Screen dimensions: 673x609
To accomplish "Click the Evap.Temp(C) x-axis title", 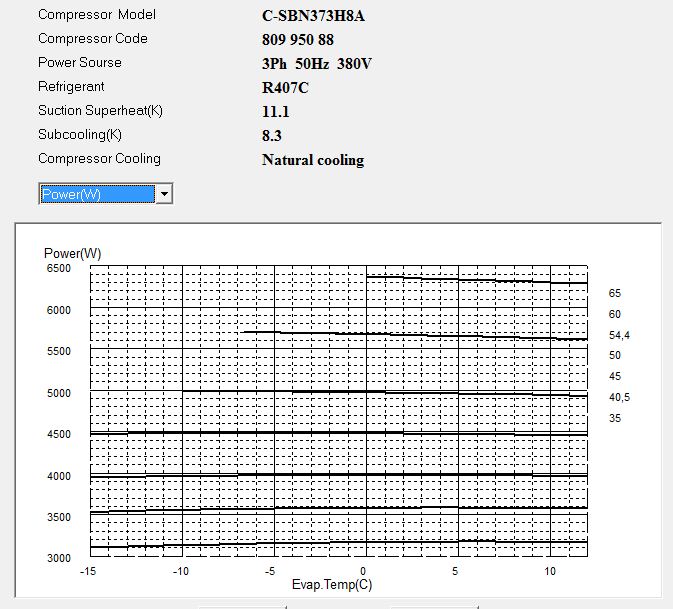I will coord(332,584).
